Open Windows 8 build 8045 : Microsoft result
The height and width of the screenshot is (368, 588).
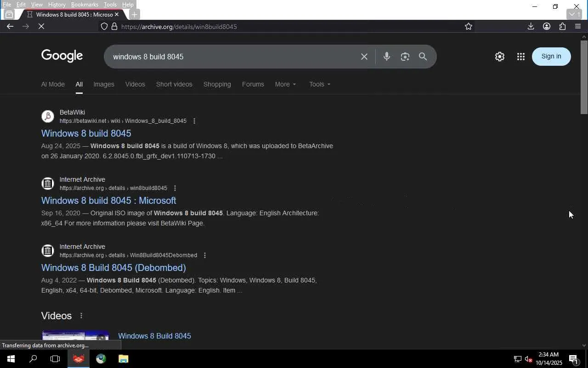point(109,201)
